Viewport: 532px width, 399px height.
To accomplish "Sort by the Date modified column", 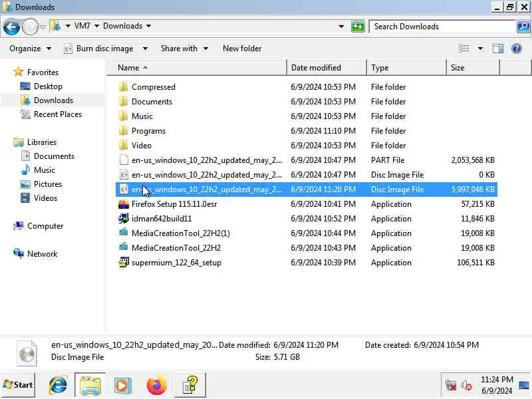I will [x=327, y=68].
